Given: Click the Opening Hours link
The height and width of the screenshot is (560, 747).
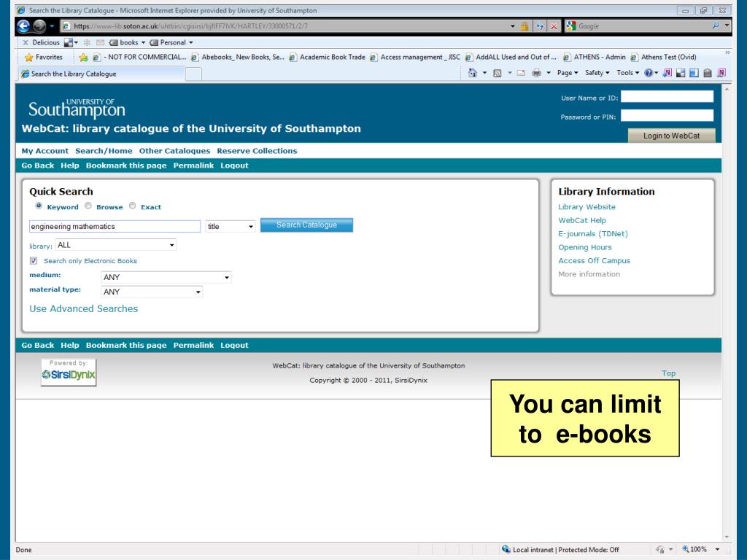Looking at the screenshot, I should click(584, 247).
